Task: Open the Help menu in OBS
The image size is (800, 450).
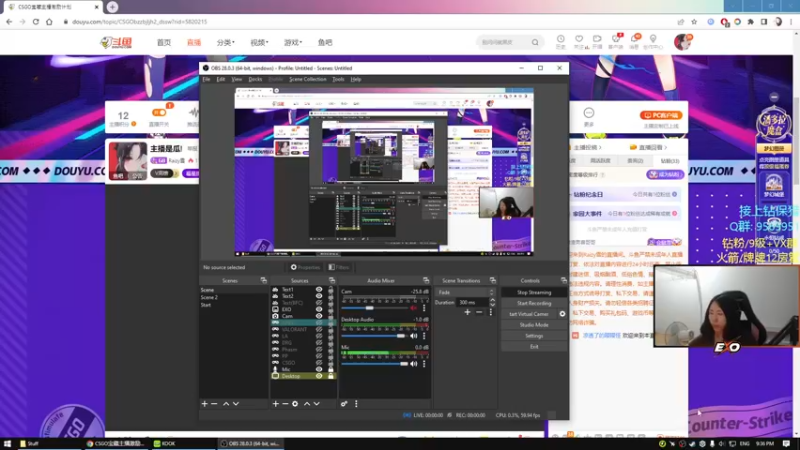Action: click(x=356, y=79)
